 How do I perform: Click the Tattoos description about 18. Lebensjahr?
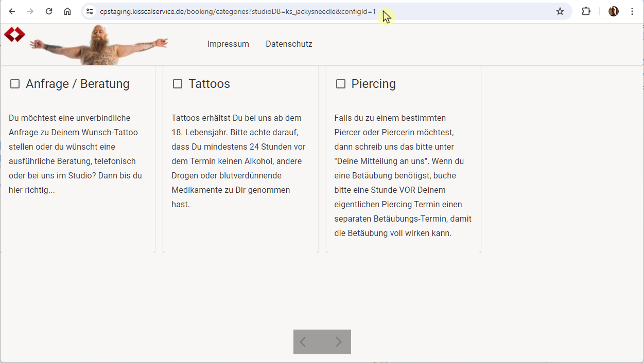click(x=239, y=161)
